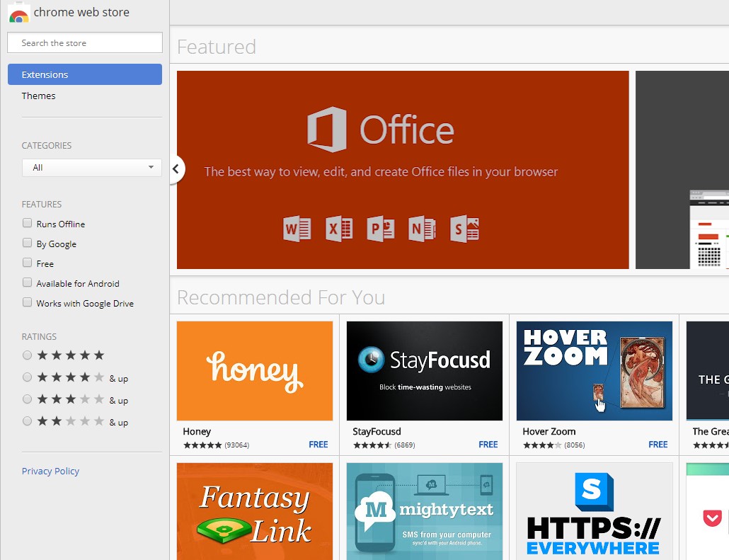Click the Search the store input field

(85, 43)
